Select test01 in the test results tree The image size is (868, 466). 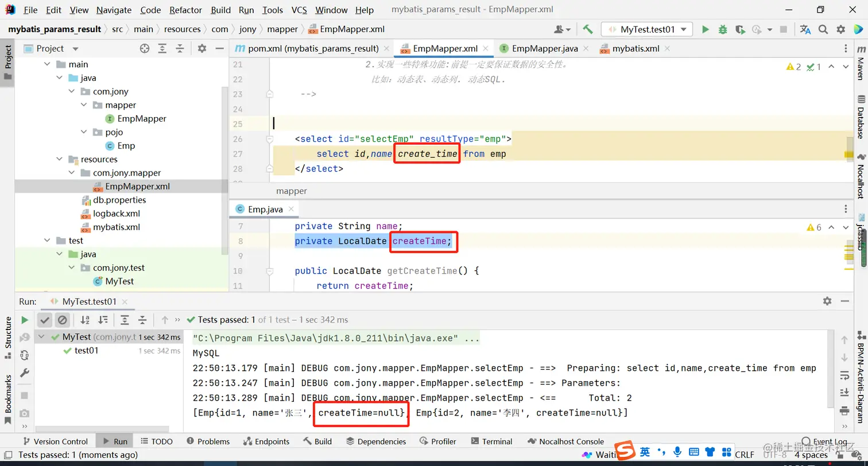pyautogui.click(x=87, y=351)
